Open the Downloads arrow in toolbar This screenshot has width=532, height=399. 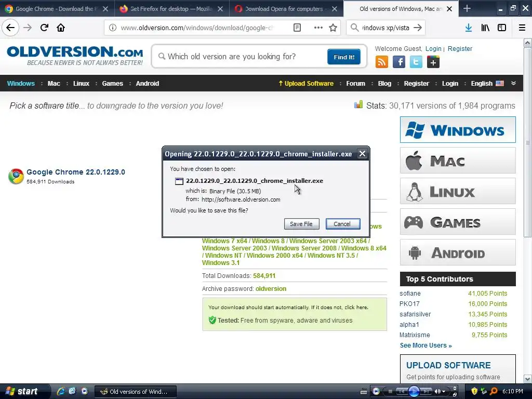coord(469,28)
